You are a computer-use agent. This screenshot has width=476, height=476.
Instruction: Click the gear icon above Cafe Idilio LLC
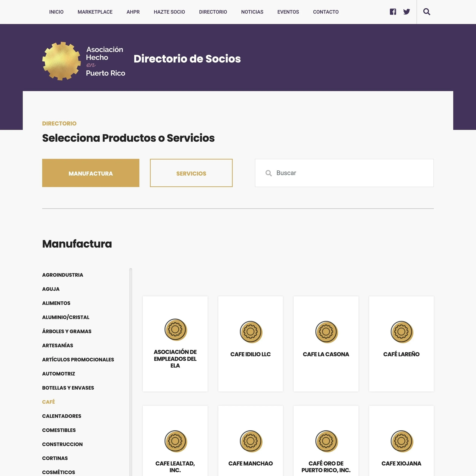[251, 332]
